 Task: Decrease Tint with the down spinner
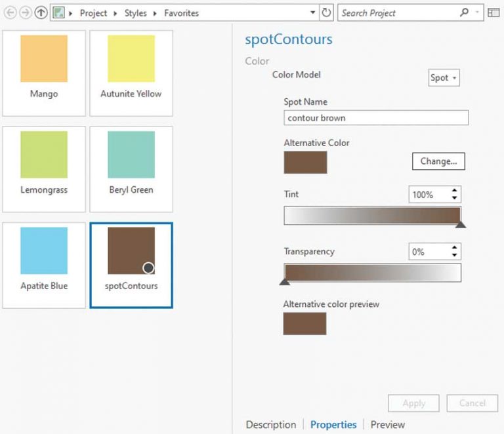454,198
